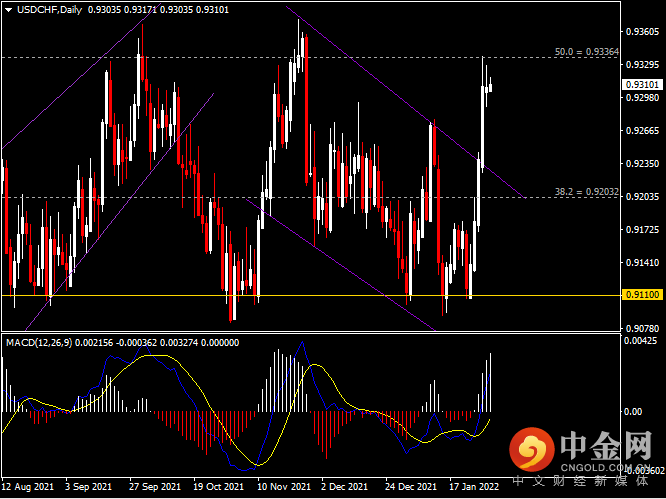Select the 17 Jan 2022 date label

coord(474,486)
